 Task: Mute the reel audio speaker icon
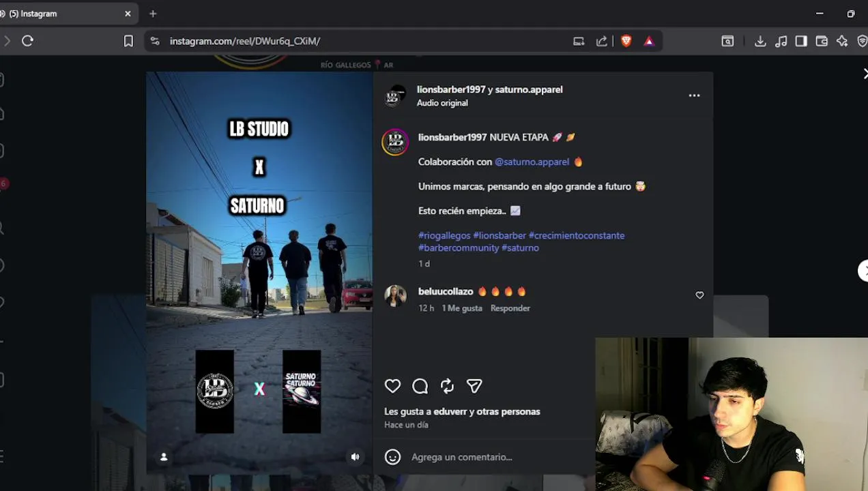tap(355, 457)
